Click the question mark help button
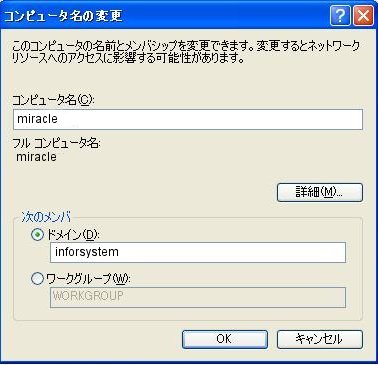This screenshot has width=378, height=365. coord(340,15)
